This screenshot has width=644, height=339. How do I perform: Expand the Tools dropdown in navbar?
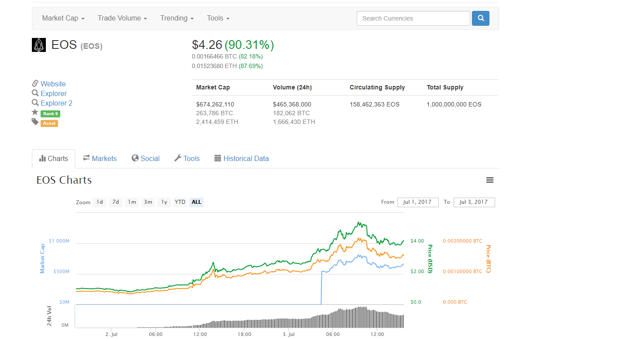pyautogui.click(x=218, y=18)
